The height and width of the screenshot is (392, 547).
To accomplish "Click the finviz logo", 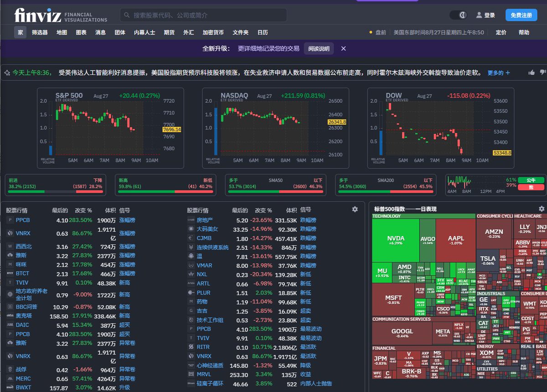I will tap(61, 15).
